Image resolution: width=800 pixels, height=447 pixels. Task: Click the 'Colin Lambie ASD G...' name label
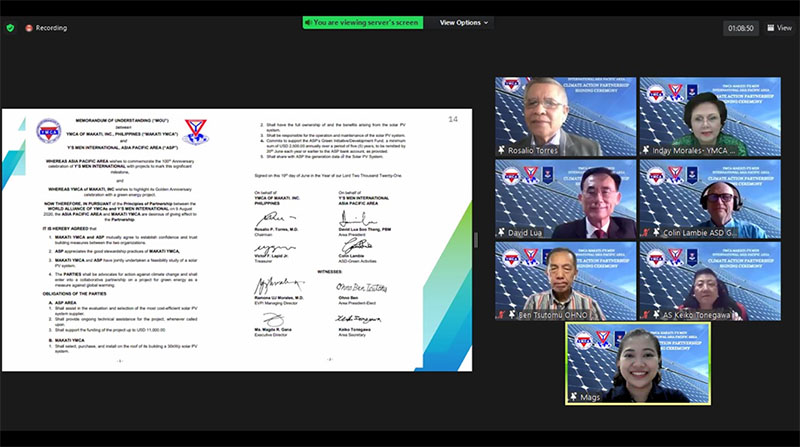700,233
